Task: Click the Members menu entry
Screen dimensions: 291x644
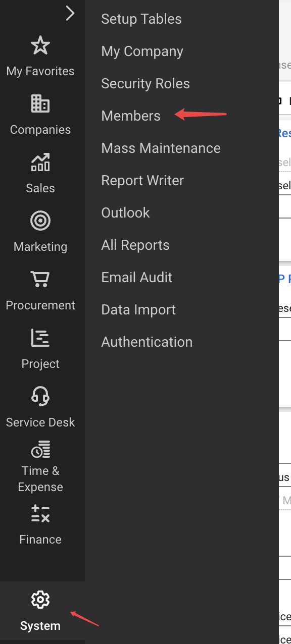Action: click(x=130, y=116)
